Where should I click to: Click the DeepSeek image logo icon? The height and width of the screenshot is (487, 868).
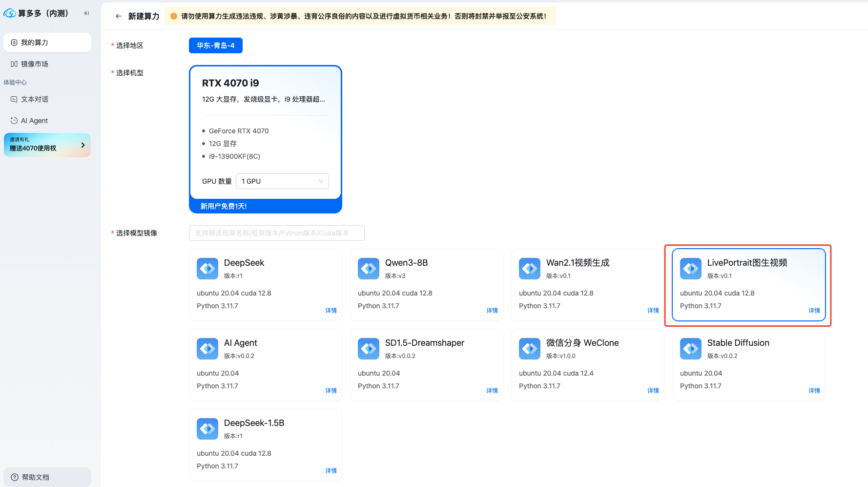(x=207, y=269)
